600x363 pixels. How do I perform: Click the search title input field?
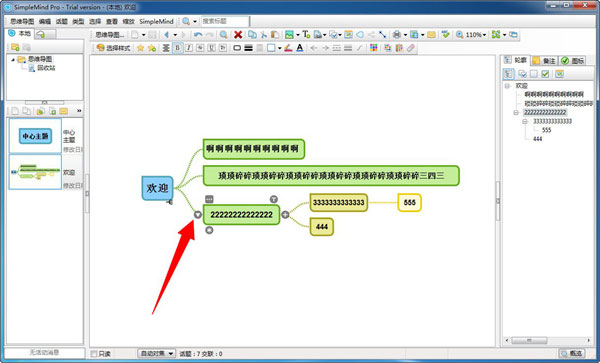click(225, 21)
